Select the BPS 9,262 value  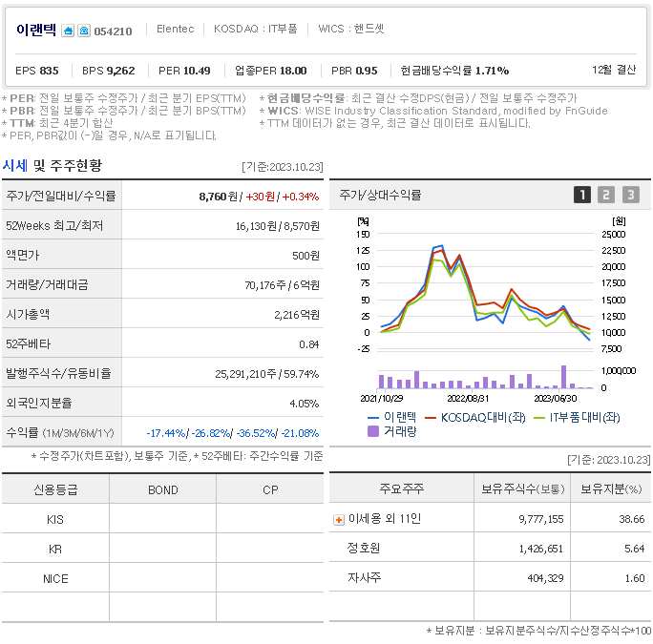pos(108,71)
